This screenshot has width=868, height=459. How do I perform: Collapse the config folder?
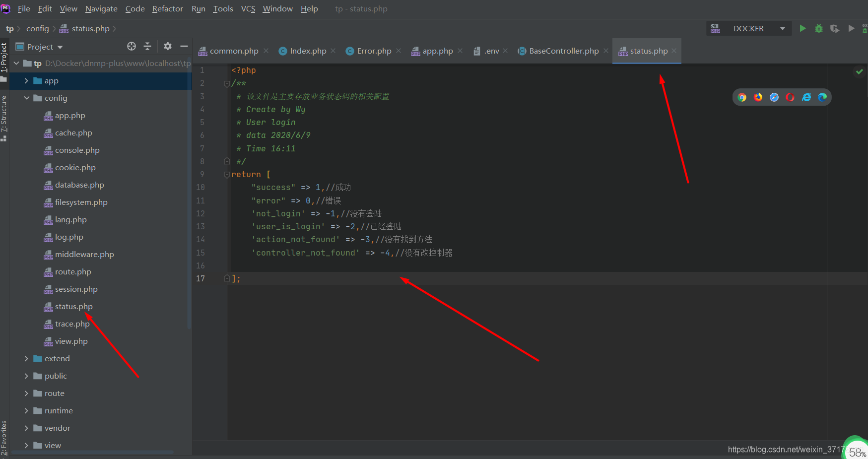click(x=26, y=98)
